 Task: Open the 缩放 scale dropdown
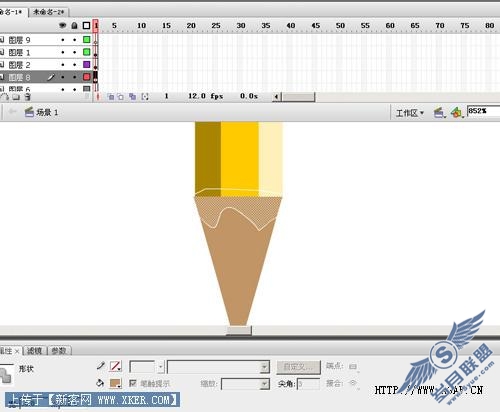245,384
